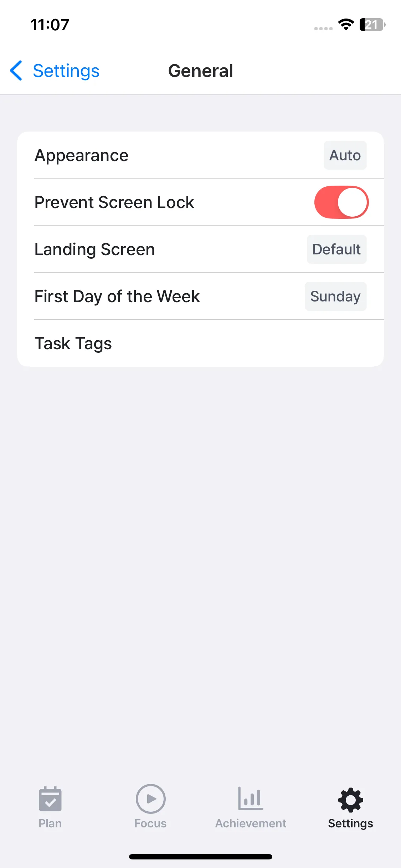Tap the Plan tab label
Image resolution: width=401 pixels, height=868 pixels.
click(x=50, y=823)
